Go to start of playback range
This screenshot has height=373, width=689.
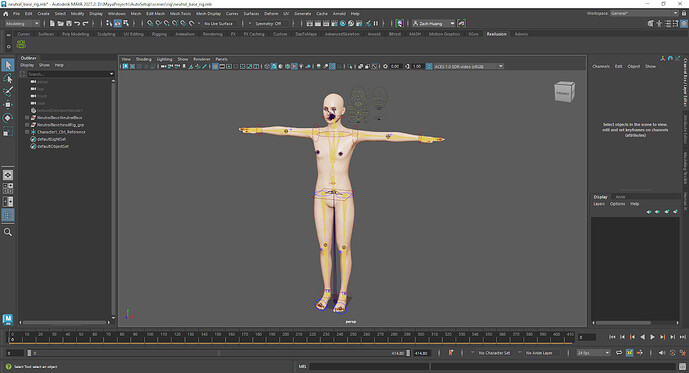click(x=612, y=337)
